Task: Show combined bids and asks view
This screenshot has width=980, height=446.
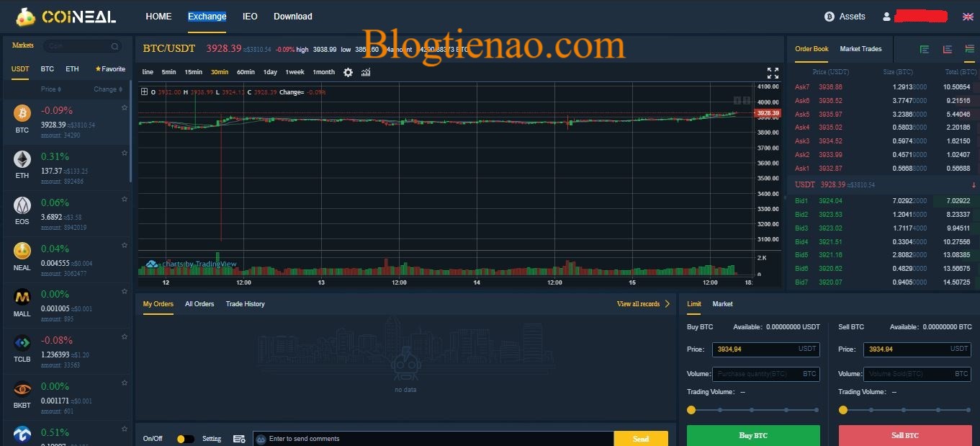Action: coord(969,49)
